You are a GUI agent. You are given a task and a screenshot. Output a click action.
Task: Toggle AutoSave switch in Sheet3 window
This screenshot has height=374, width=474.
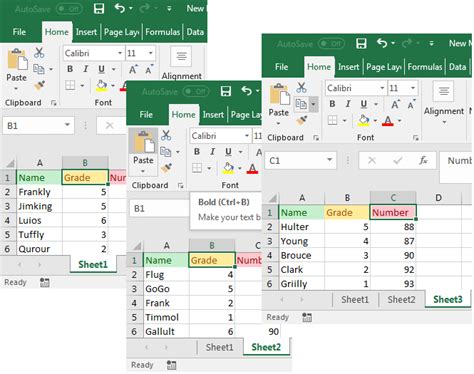point(331,44)
